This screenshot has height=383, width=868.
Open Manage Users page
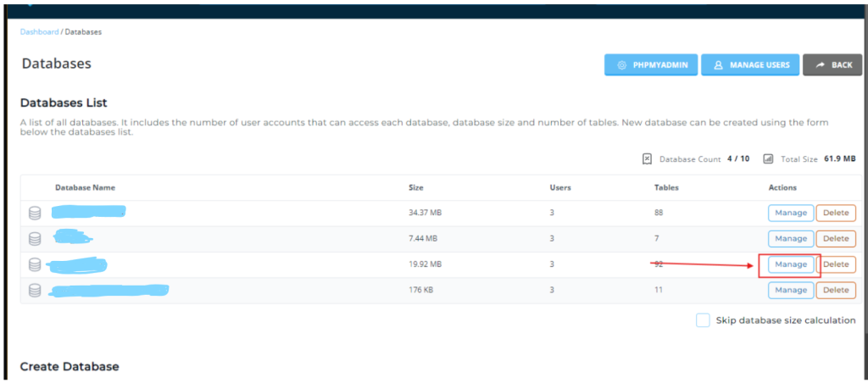[750, 65]
